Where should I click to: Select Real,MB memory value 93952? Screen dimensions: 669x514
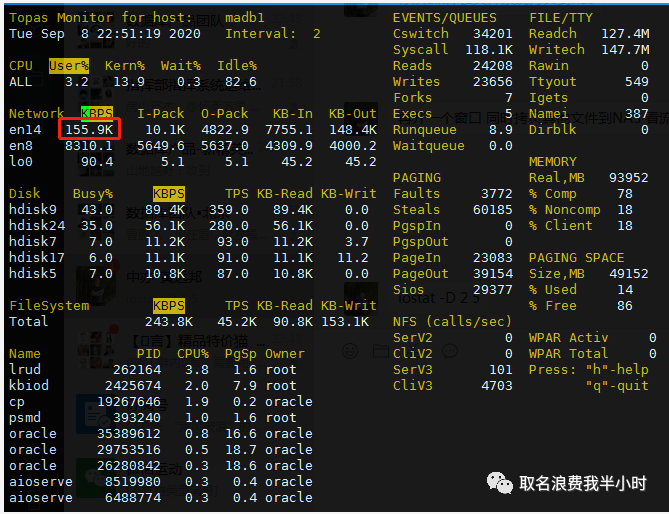[x=629, y=177]
